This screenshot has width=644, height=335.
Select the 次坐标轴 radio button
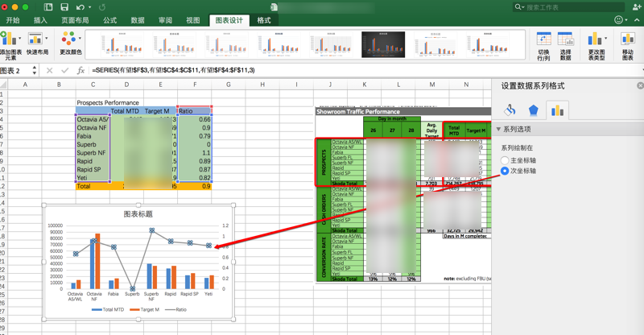[505, 171]
